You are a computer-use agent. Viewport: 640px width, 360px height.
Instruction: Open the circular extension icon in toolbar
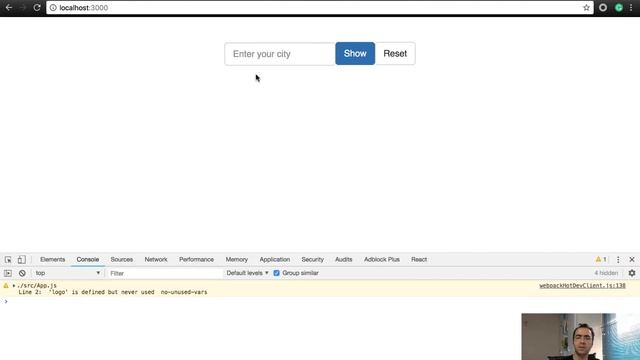[603, 7]
